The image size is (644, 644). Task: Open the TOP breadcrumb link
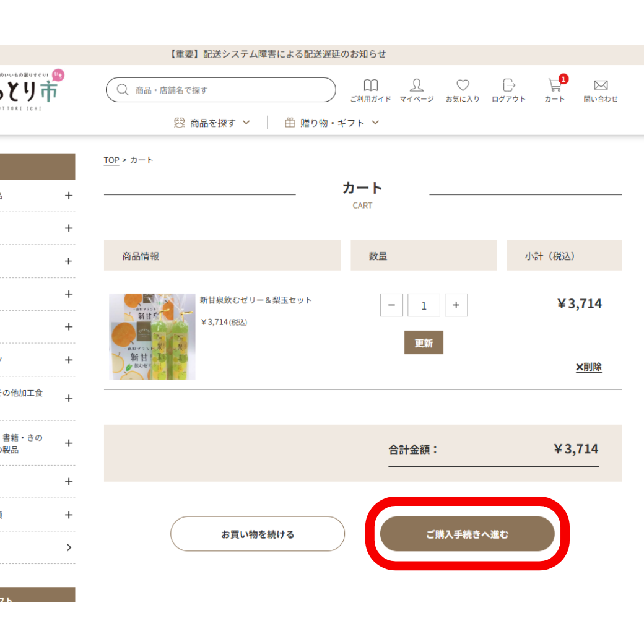pyautogui.click(x=111, y=160)
